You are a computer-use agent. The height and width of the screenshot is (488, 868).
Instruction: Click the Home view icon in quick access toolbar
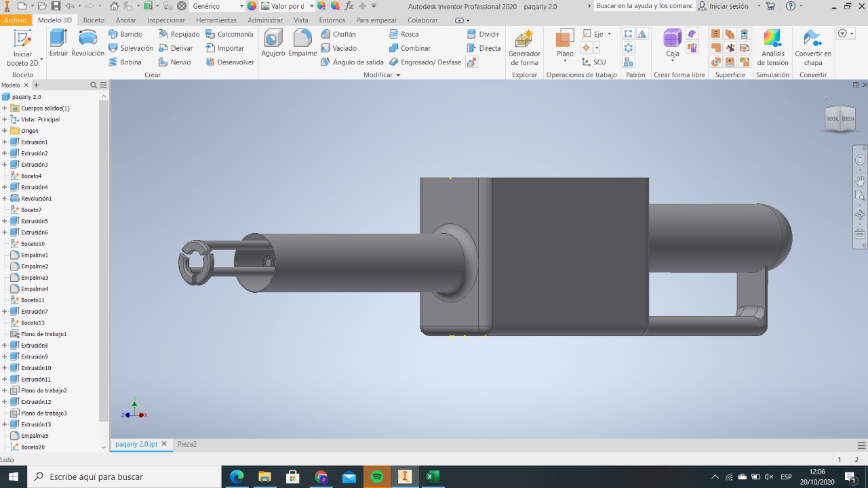(x=114, y=6)
